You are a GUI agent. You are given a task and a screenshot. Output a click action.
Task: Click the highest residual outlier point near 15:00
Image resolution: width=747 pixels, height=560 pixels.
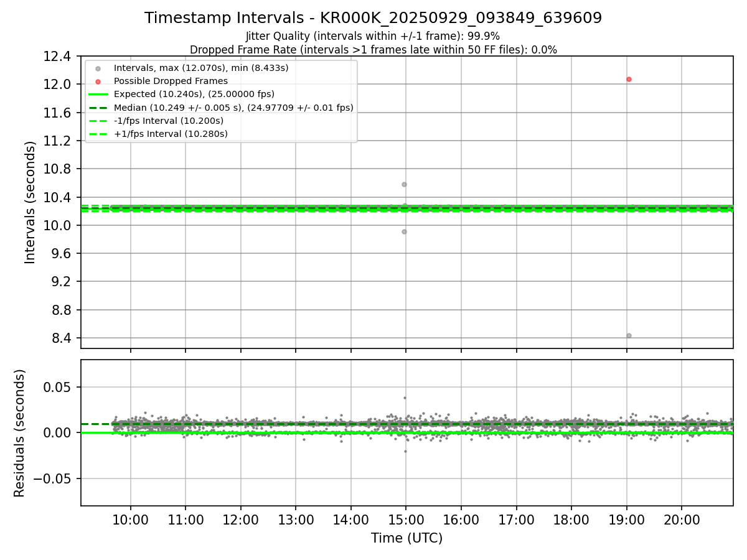pyautogui.click(x=405, y=398)
